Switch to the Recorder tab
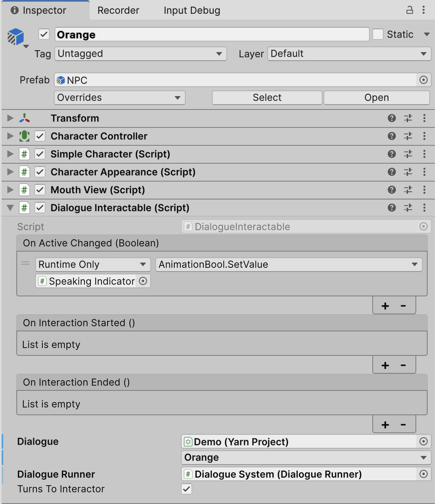The width and height of the screenshot is (435, 504). coord(118,11)
